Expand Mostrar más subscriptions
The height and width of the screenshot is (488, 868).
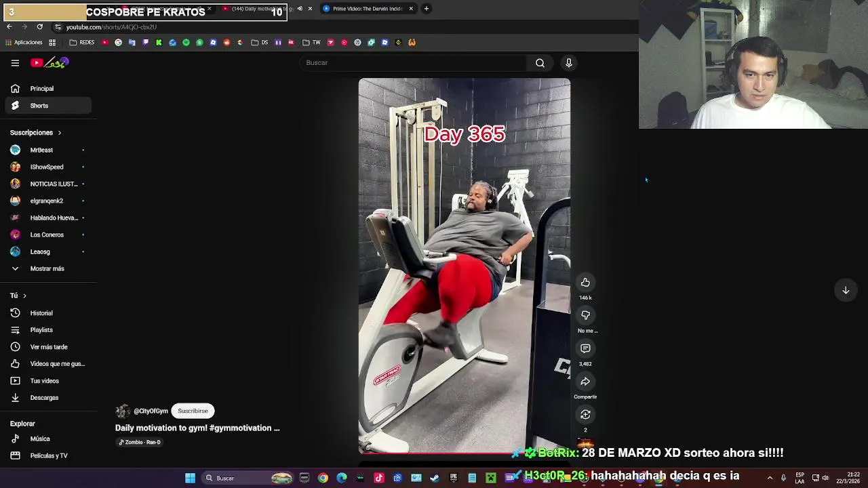tap(47, 269)
